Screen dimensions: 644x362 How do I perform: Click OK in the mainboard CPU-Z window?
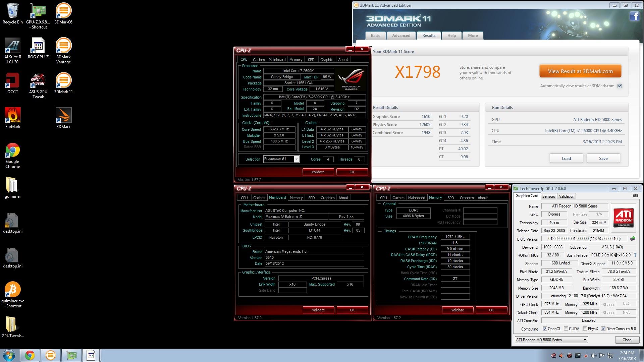tap(352, 310)
